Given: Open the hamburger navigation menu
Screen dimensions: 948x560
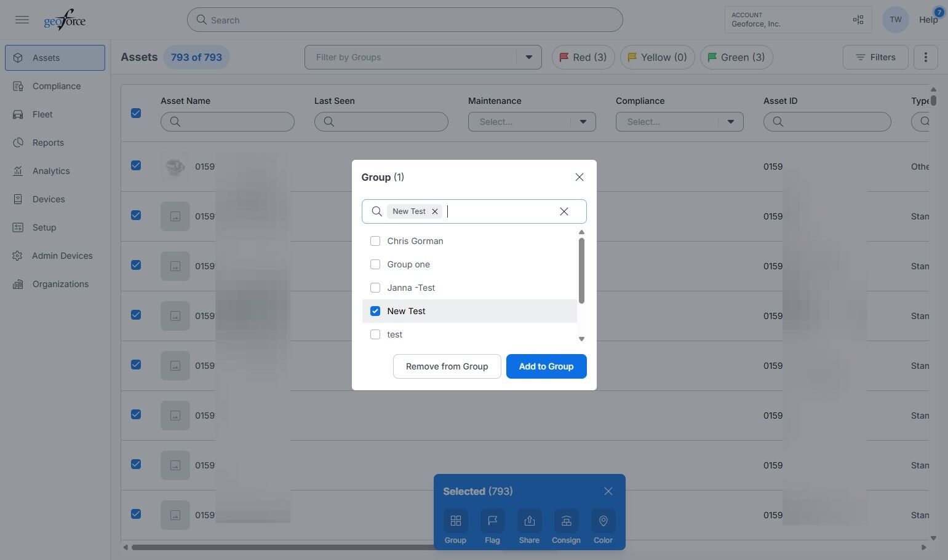Looking at the screenshot, I should [x=22, y=20].
